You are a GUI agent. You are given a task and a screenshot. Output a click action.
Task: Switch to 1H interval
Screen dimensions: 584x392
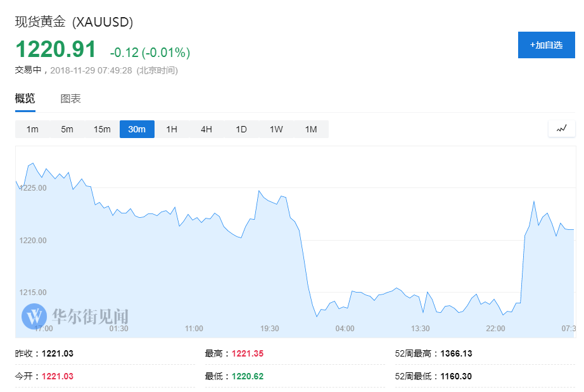tap(172, 129)
